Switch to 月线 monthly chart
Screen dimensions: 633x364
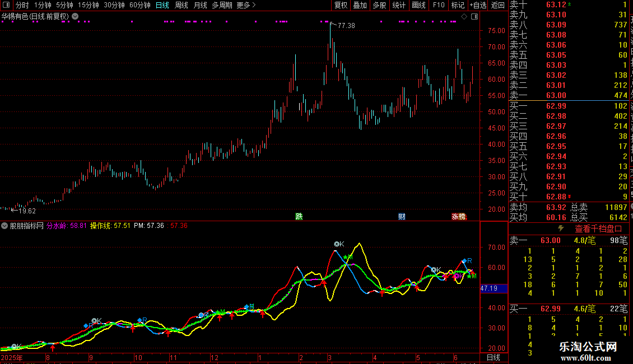coord(200,5)
